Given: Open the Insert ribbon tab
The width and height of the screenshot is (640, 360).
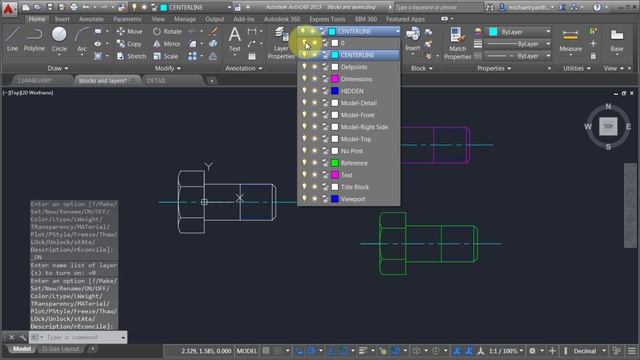Looking at the screenshot, I should pos(62,19).
